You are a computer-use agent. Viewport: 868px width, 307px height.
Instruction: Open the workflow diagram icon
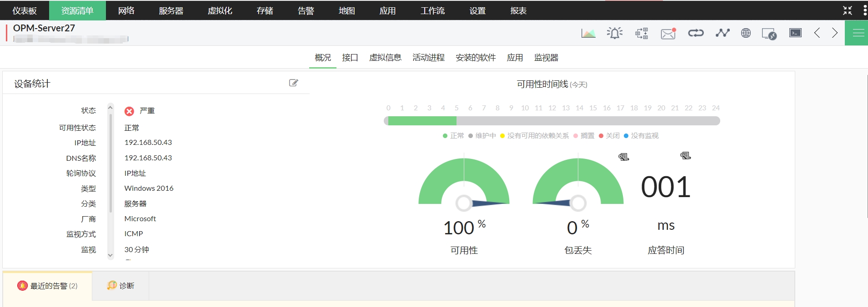pyautogui.click(x=642, y=33)
